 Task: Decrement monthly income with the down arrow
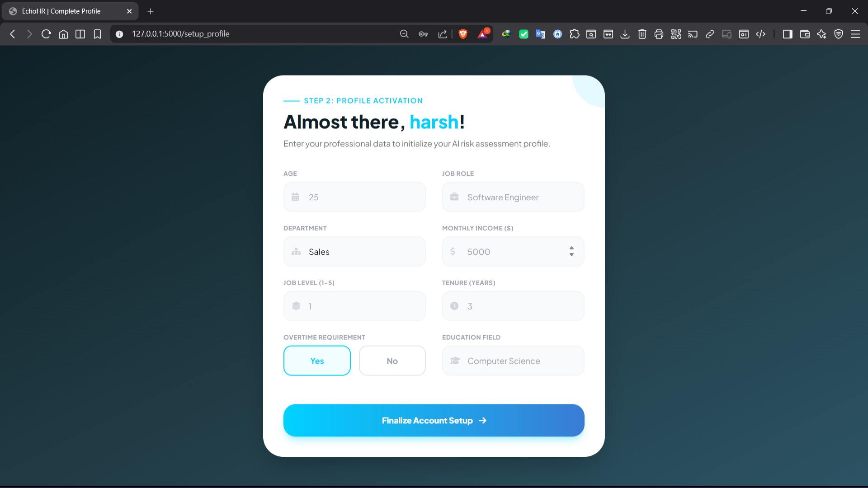[571, 255]
